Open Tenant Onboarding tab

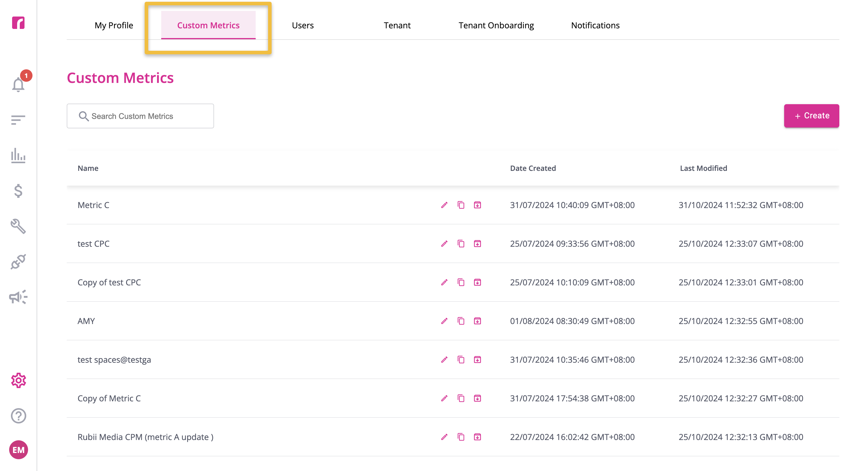click(x=496, y=25)
